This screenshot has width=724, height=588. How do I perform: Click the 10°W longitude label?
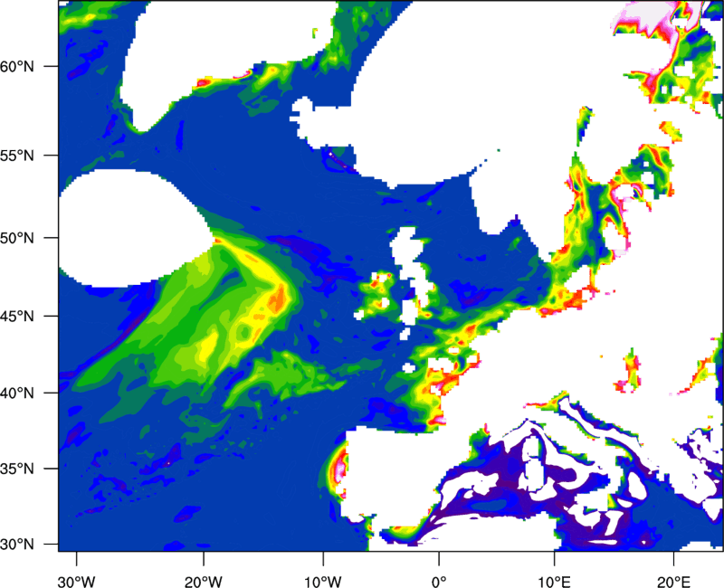pos(323,582)
